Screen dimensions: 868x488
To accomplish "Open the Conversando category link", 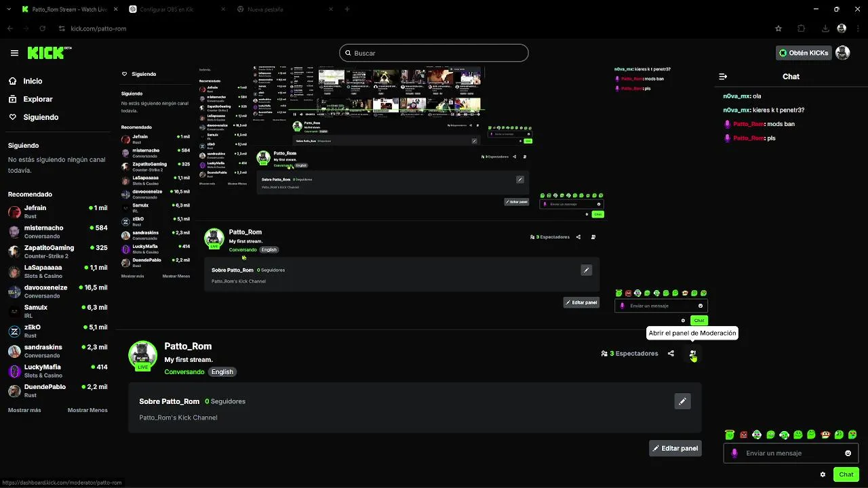I will tap(184, 372).
